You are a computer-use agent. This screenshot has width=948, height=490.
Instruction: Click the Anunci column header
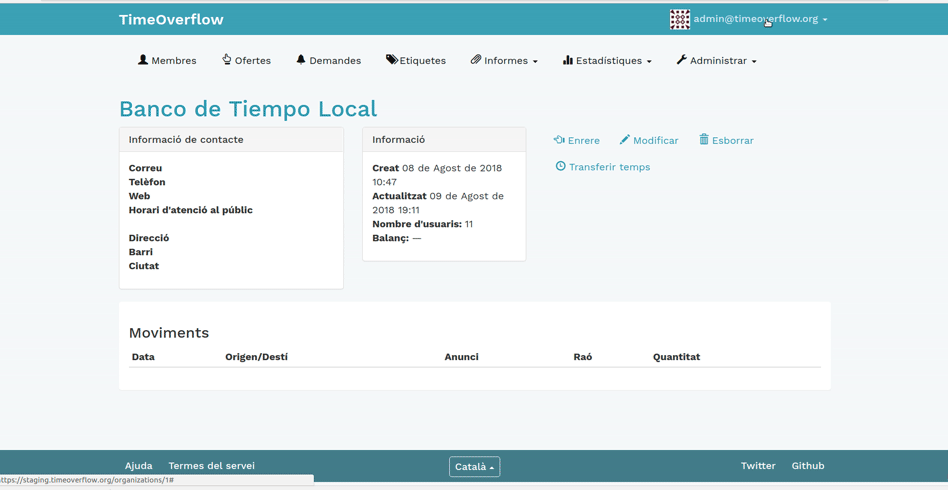point(461,357)
